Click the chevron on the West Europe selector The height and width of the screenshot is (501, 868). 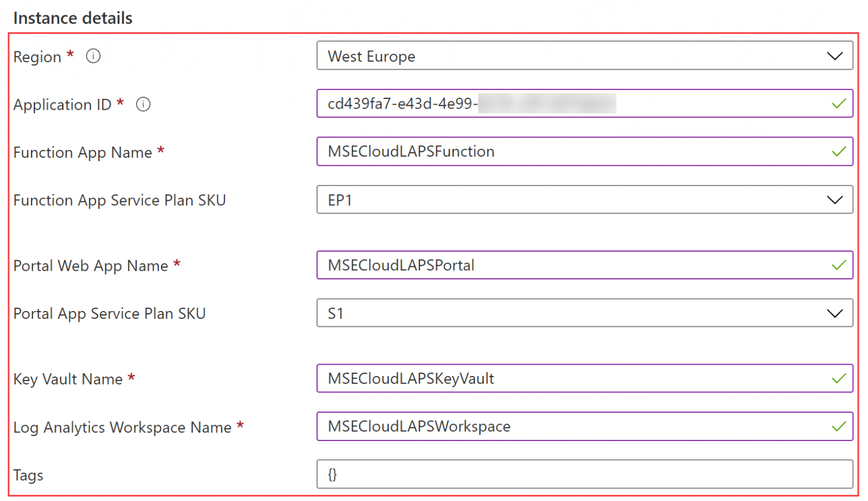point(835,56)
